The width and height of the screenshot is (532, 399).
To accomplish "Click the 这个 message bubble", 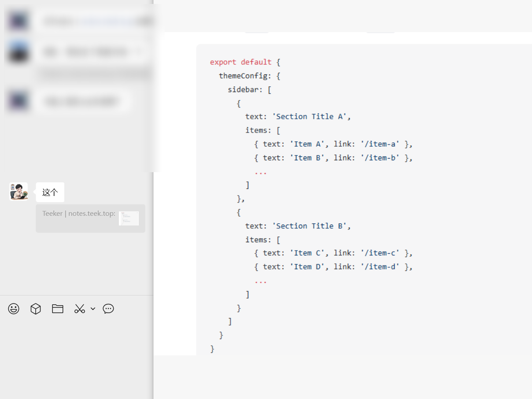I will pos(50,192).
